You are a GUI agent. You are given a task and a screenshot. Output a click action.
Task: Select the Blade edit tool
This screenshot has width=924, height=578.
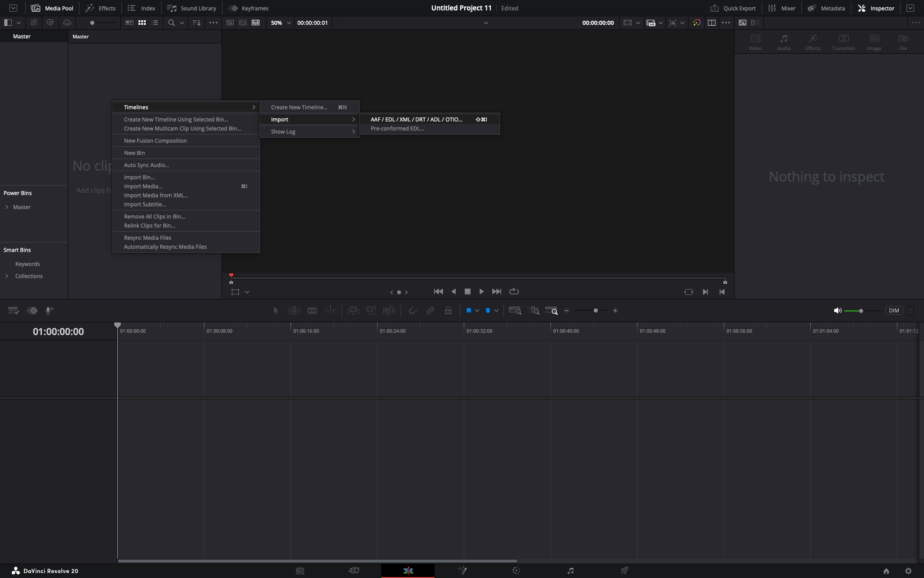coord(312,311)
